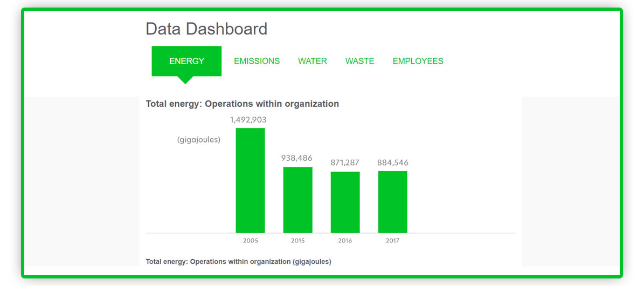Viewport: 644px width, 286px height.
Task: Click the 1,492,903 value label
Action: click(x=248, y=120)
